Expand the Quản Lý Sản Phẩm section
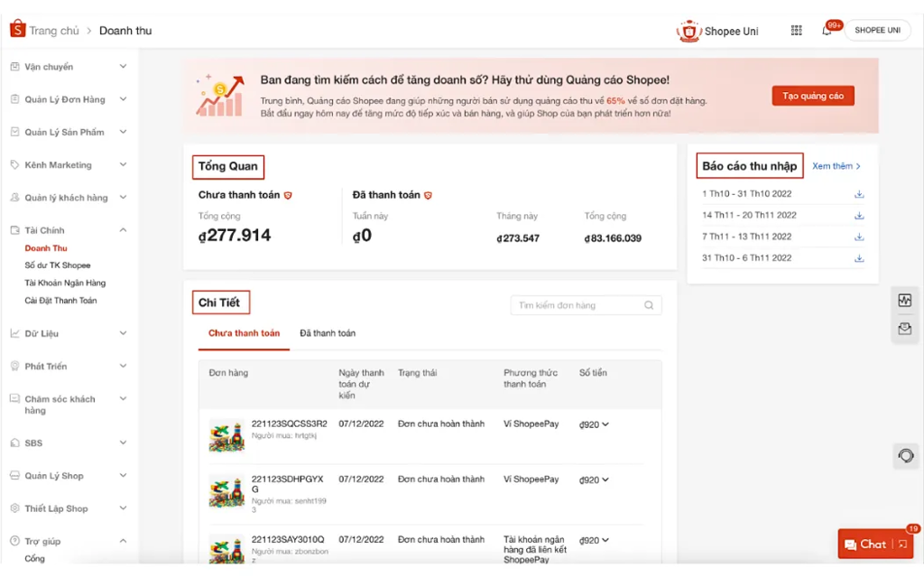The height and width of the screenshot is (577, 924). pyautogui.click(x=123, y=132)
